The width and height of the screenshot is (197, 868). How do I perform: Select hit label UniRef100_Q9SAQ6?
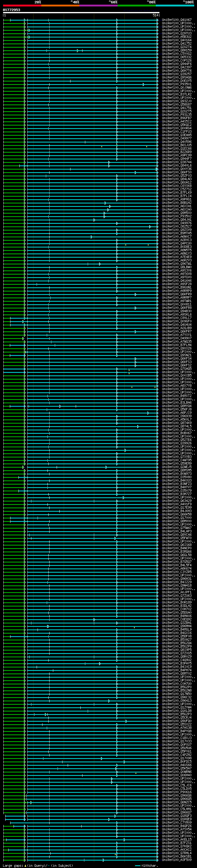177,78
